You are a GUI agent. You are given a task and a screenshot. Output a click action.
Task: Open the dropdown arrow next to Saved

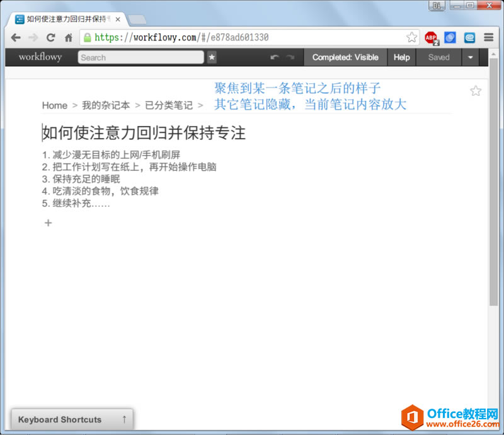click(x=471, y=57)
